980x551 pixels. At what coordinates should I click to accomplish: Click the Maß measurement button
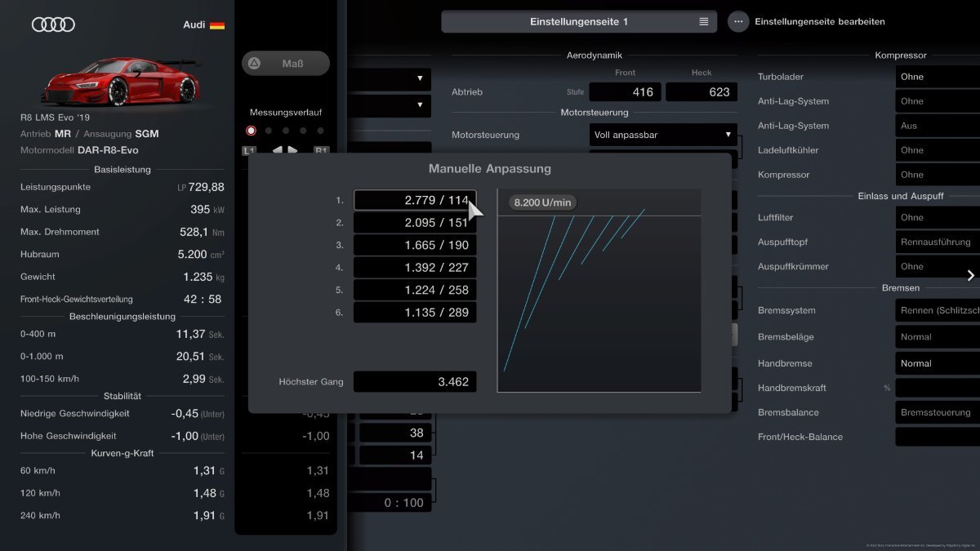click(x=286, y=63)
